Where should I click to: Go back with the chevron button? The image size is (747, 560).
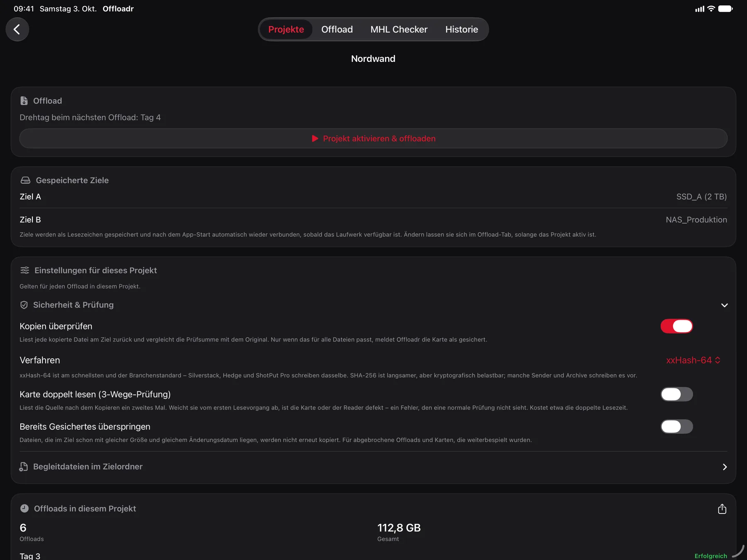(x=17, y=29)
